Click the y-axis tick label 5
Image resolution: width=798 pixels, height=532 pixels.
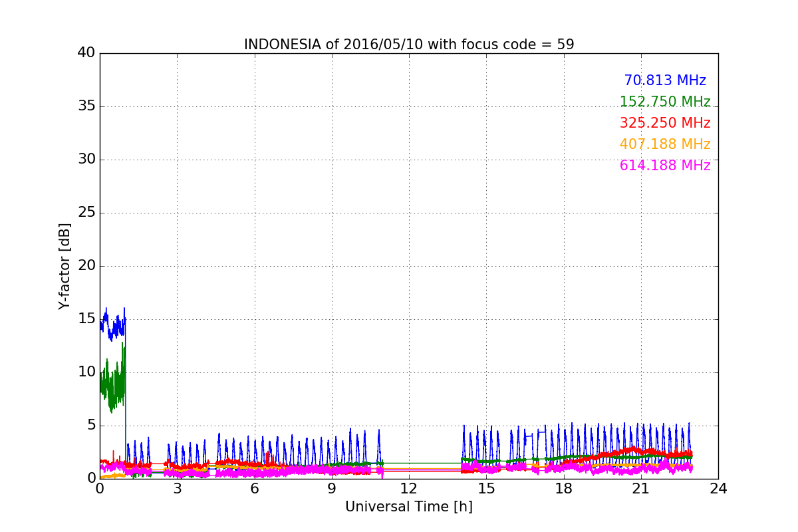click(90, 425)
